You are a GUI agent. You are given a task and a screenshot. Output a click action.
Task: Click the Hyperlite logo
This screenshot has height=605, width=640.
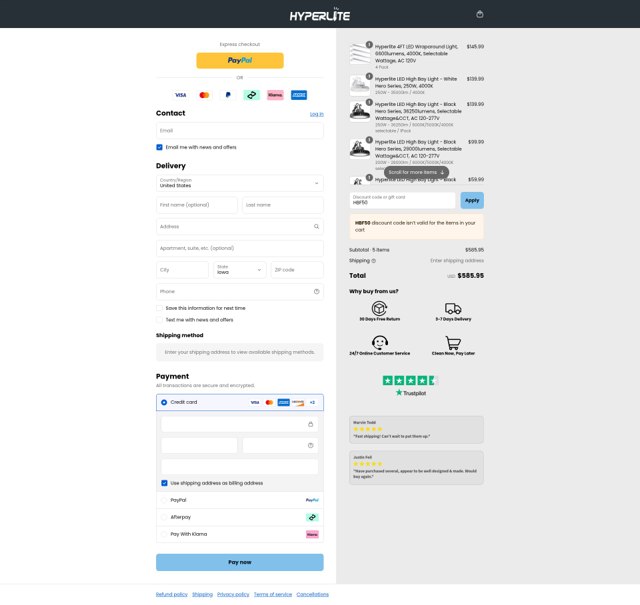pyautogui.click(x=320, y=15)
